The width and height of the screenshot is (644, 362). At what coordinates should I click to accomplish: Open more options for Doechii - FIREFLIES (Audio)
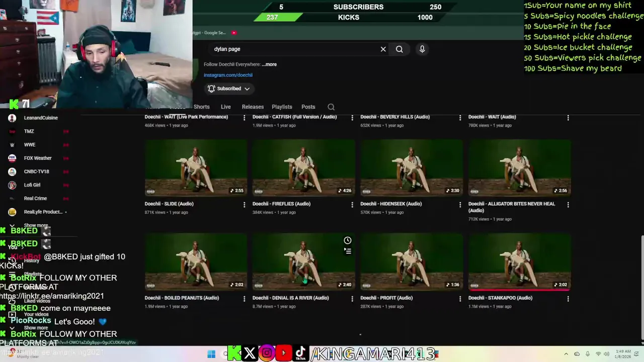click(x=352, y=205)
